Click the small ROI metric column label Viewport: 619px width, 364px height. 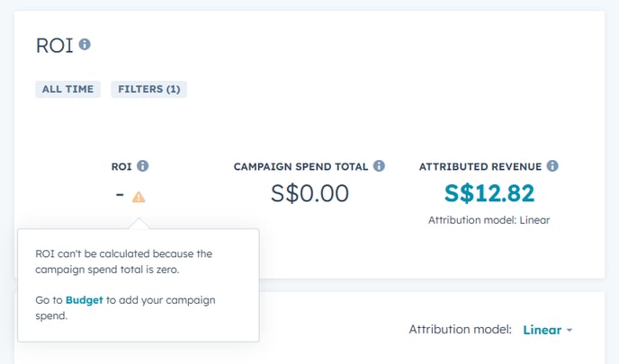tap(121, 167)
